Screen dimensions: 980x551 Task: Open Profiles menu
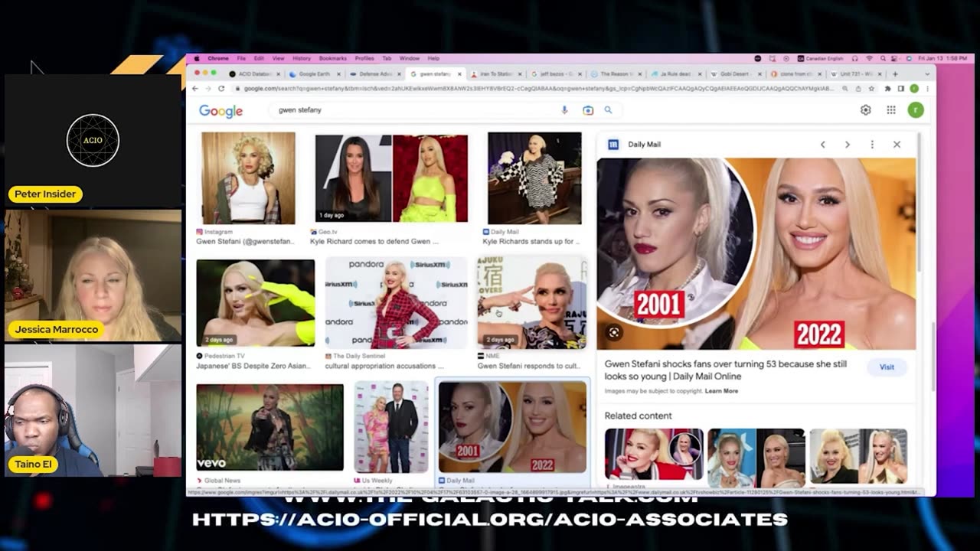point(364,58)
